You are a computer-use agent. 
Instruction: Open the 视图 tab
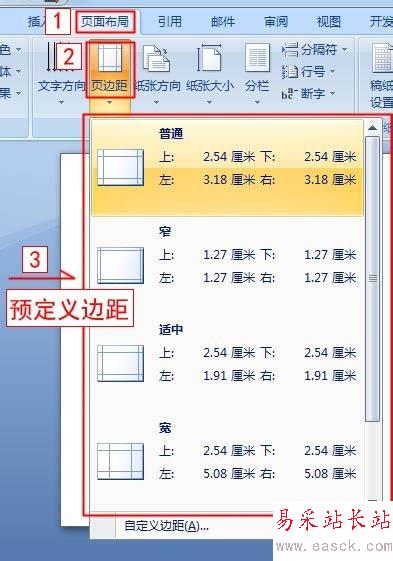coord(329,22)
